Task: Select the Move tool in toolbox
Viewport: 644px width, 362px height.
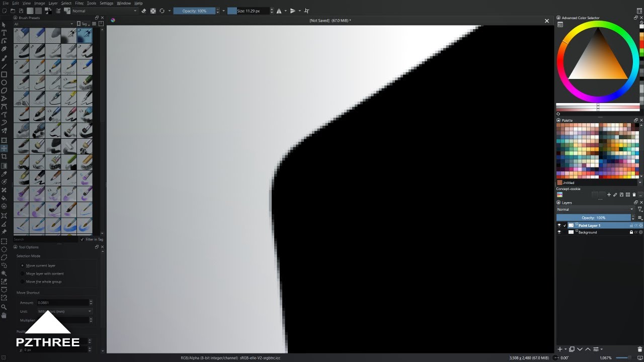Action: (4, 148)
